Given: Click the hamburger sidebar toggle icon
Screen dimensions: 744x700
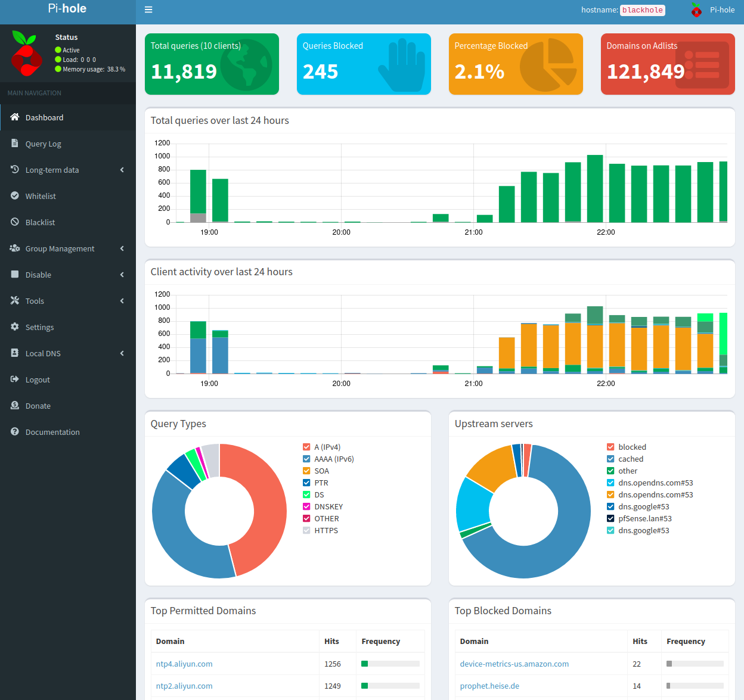Looking at the screenshot, I should pos(148,10).
